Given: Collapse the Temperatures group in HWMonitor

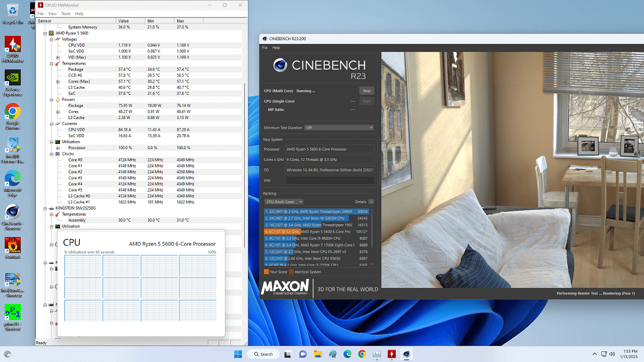Looking at the screenshot, I should 52,63.
